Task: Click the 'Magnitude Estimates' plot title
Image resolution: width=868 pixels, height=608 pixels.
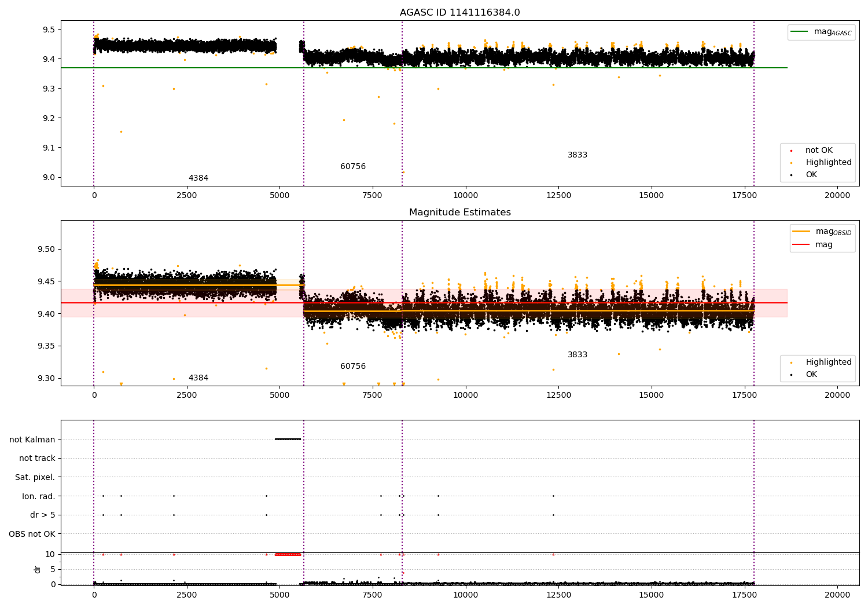Action: (x=459, y=213)
